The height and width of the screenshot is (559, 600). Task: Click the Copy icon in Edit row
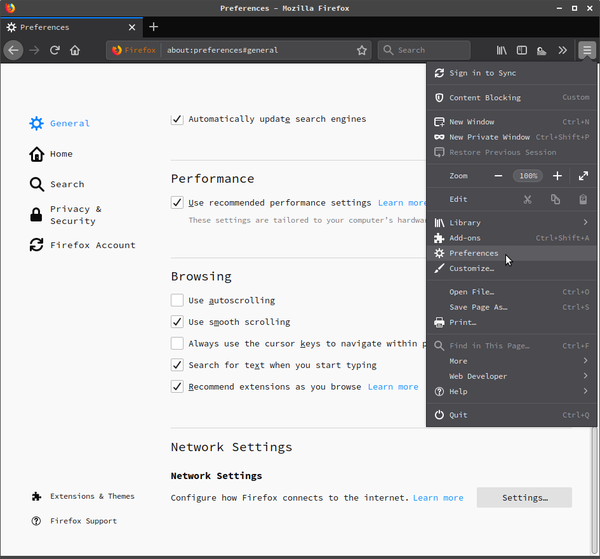pos(555,199)
